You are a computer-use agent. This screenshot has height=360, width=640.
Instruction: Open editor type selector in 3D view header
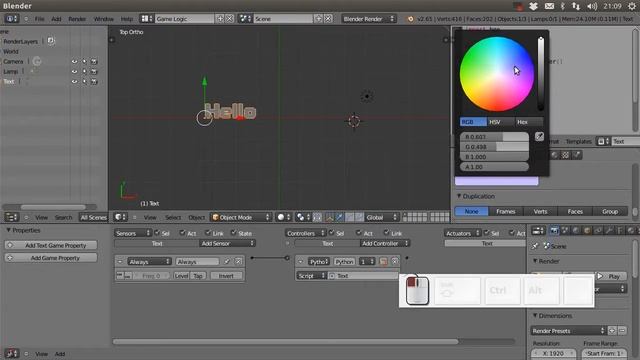click(x=120, y=217)
